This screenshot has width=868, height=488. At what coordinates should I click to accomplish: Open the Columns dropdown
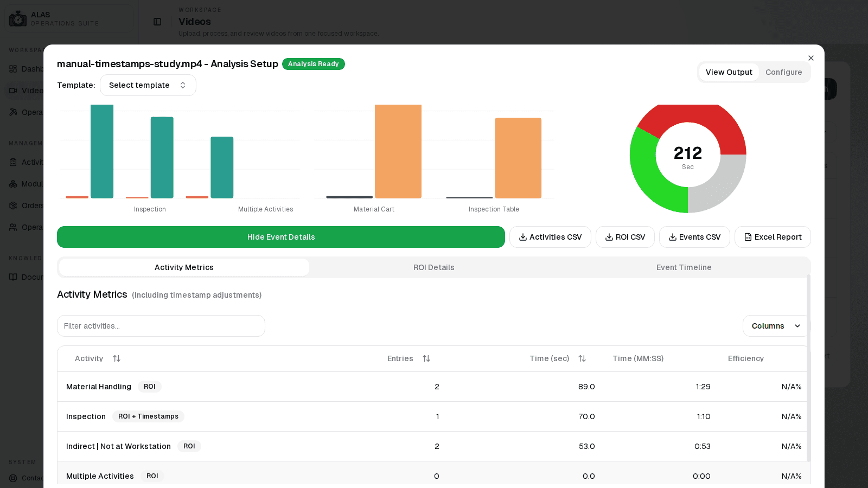776,326
